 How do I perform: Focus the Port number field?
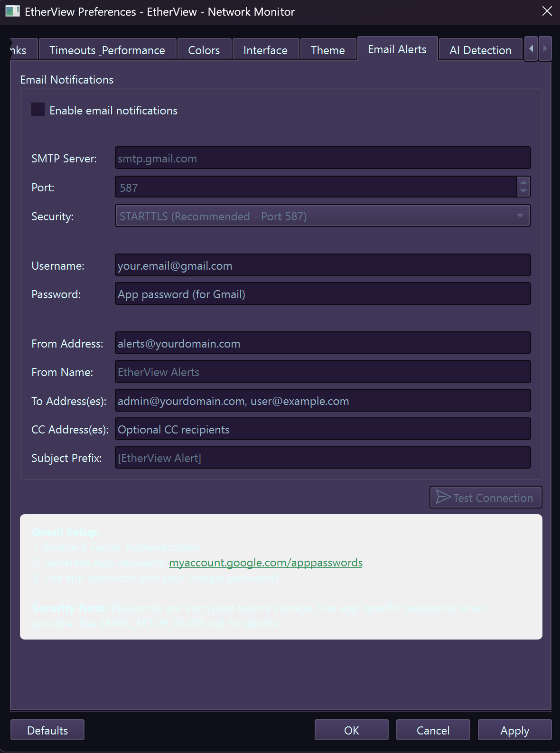click(316, 187)
